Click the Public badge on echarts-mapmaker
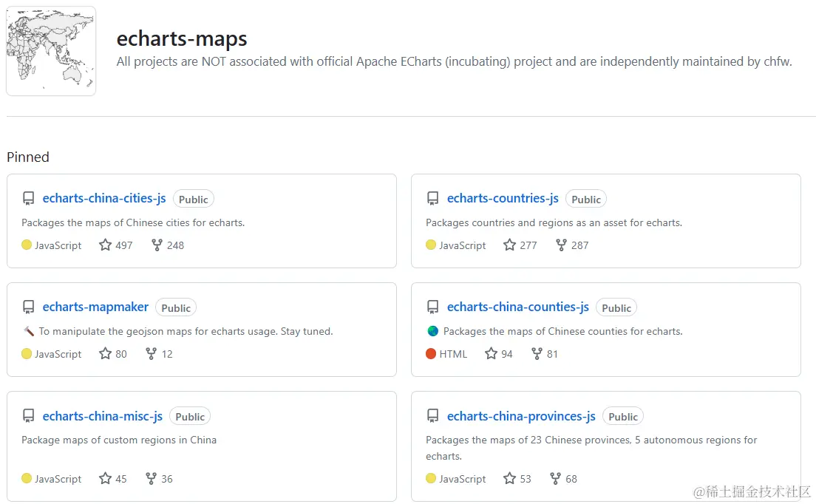 click(176, 308)
